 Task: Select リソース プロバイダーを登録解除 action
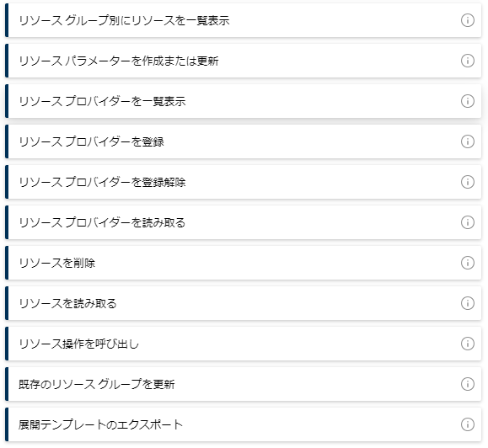coord(243,182)
